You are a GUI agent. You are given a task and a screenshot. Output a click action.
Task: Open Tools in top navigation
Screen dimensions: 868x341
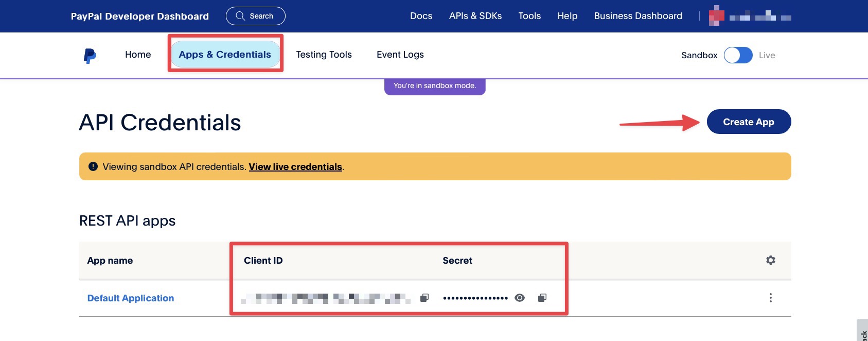(x=529, y=16)
